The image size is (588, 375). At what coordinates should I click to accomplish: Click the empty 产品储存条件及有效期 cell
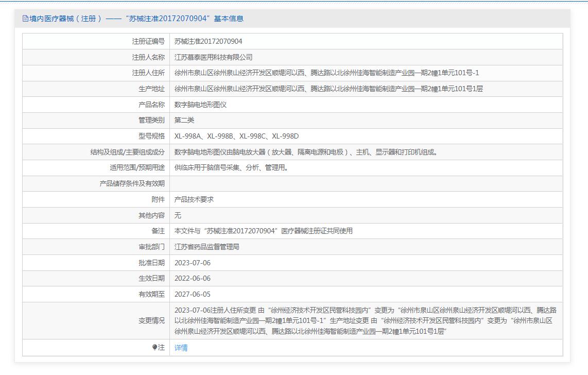coord(366,183)
